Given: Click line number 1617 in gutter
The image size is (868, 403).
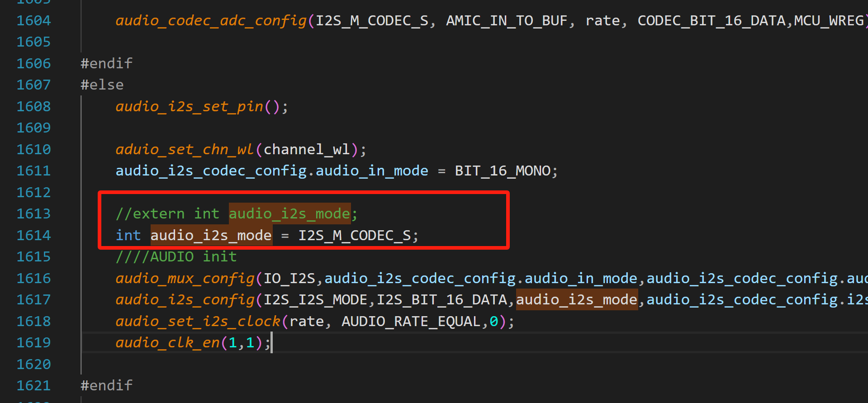Looking at the screenshot, I should [x=34, y=300].
